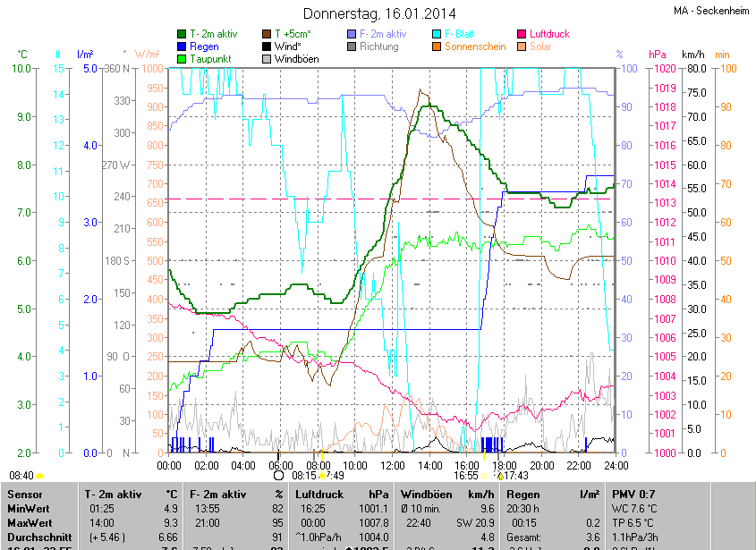Click the MA - Seckenheim station label
This screenshot has width=756, height=550.
click(x=709, y=11)
